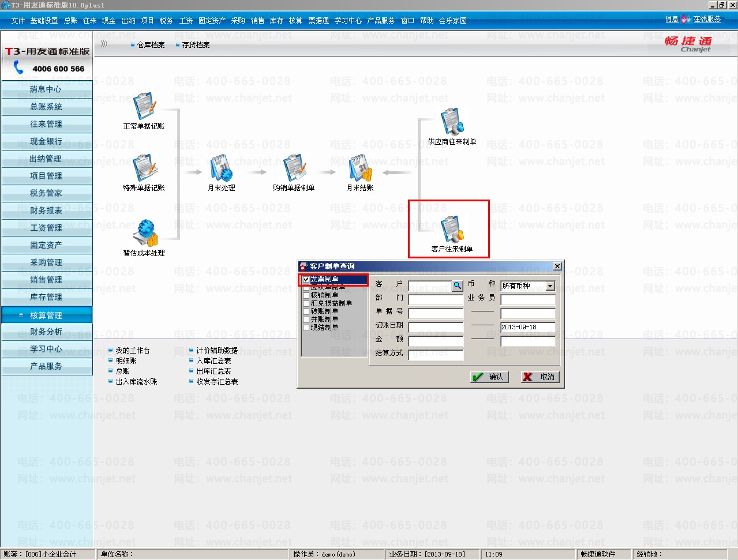
Task: Click the 业务员 input field
Action: (528, 300)
